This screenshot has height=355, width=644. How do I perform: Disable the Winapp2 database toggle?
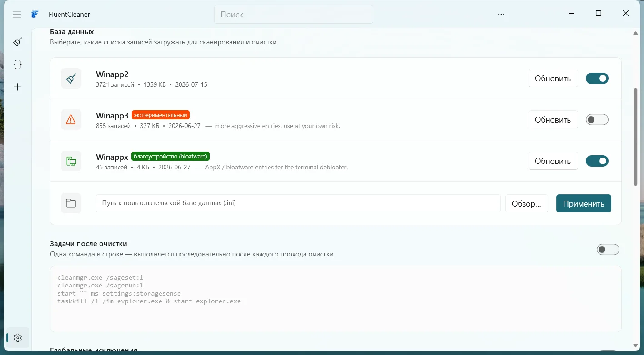pyautogui.click(x=597, y=79)
